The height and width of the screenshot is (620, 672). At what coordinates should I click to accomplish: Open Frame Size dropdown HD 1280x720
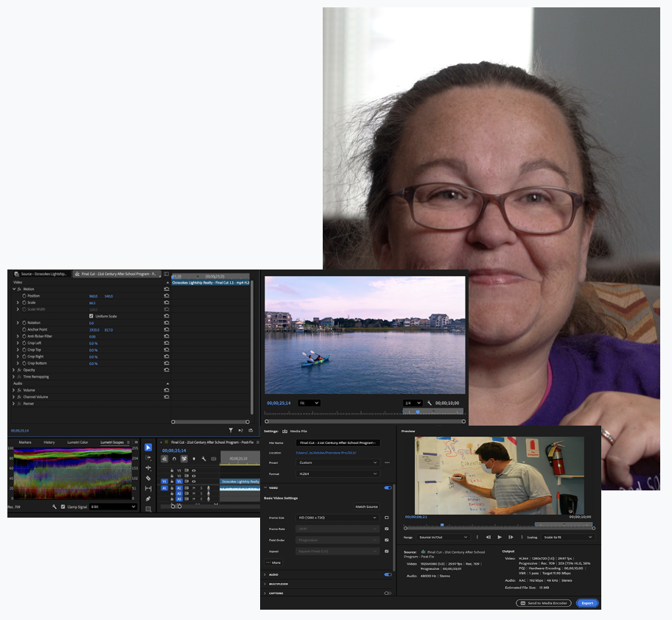pos(337,518)
